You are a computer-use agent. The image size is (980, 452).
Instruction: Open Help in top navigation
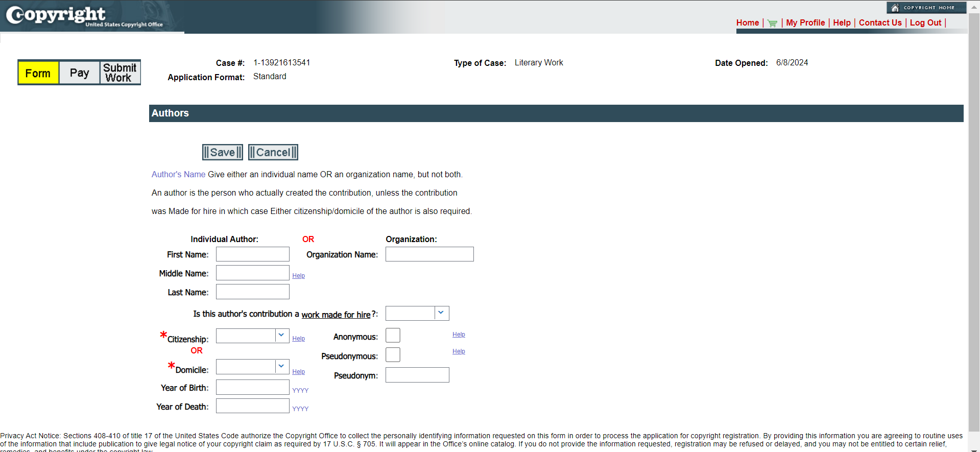point(842,23)
